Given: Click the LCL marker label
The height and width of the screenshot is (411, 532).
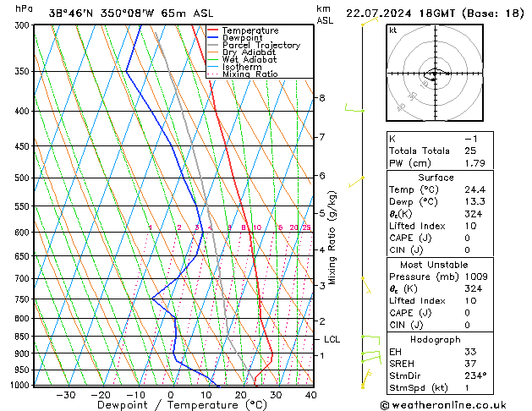Looking at the screenshot, I should [332, 339].
